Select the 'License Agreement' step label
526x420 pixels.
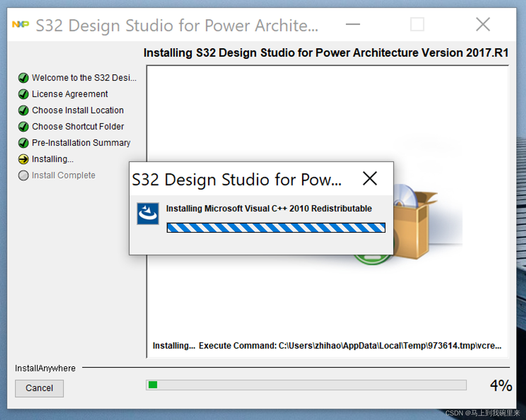tap(70, 94)
